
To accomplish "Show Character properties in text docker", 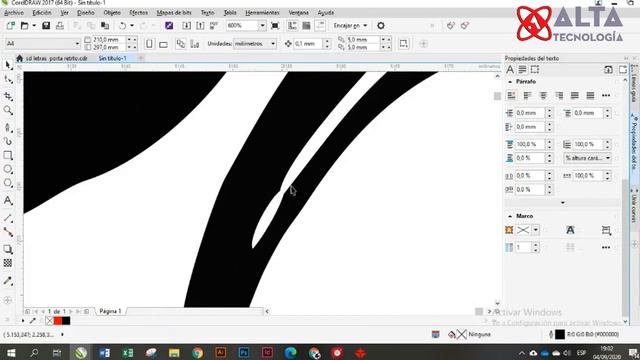I will [x=510, y=70].
